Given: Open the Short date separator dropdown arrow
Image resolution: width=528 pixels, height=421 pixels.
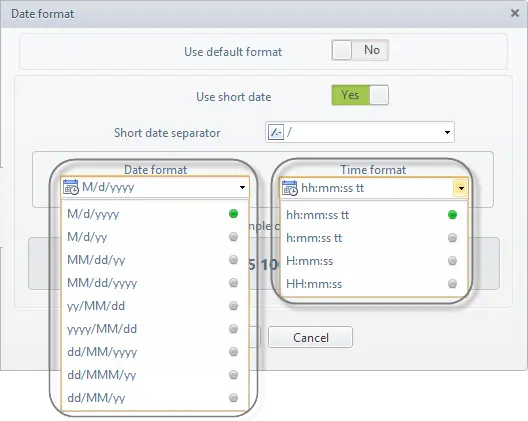Looking at the screenshot, I should click(x=447, y=132).
